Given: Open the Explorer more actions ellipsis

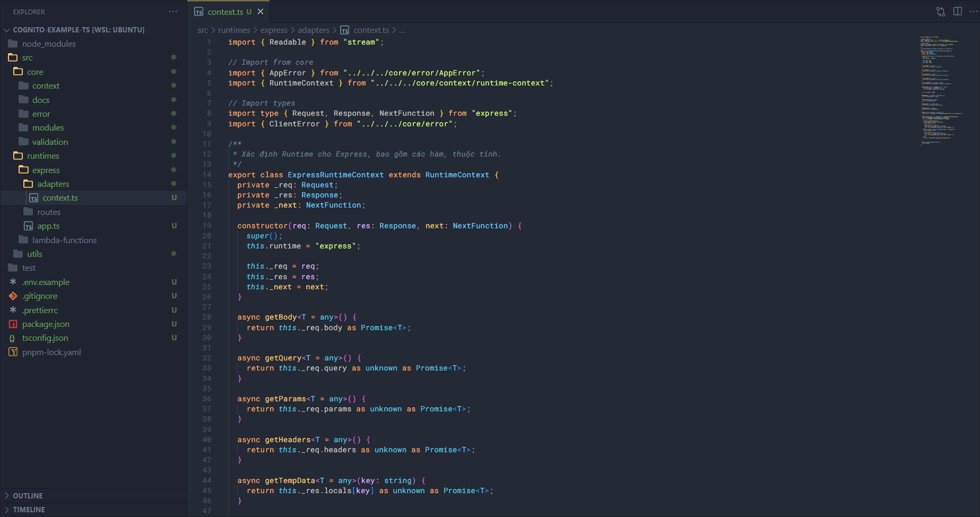Looking at the screenshot, I should click(x=173, y=12).
